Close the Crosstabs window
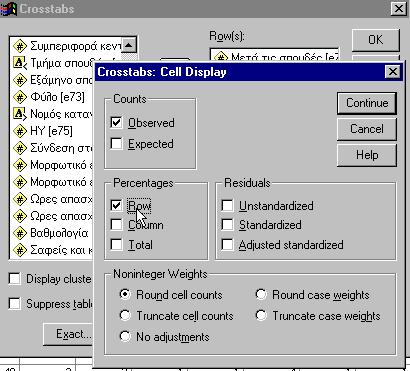Screen dimensions: 410x371 (x=399, y=9)
